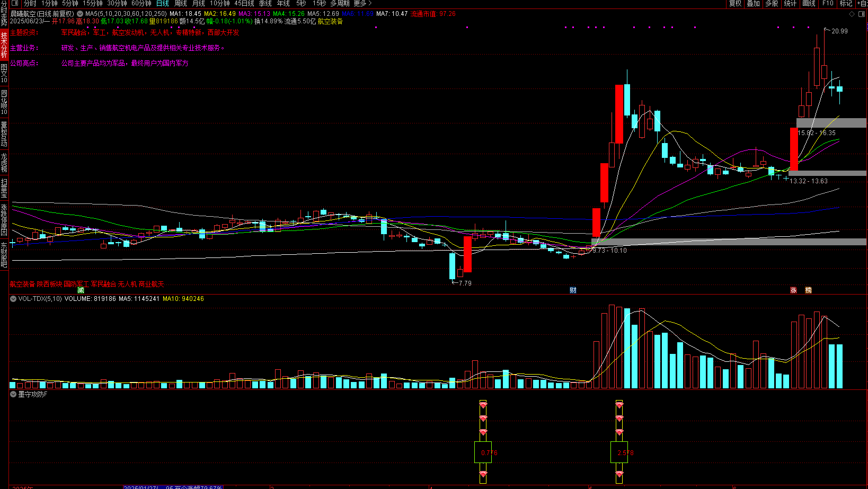Screen dimensions: 868x489
Task: Click the 减 marker icon on the chart
Action: (x=81, y=290)
